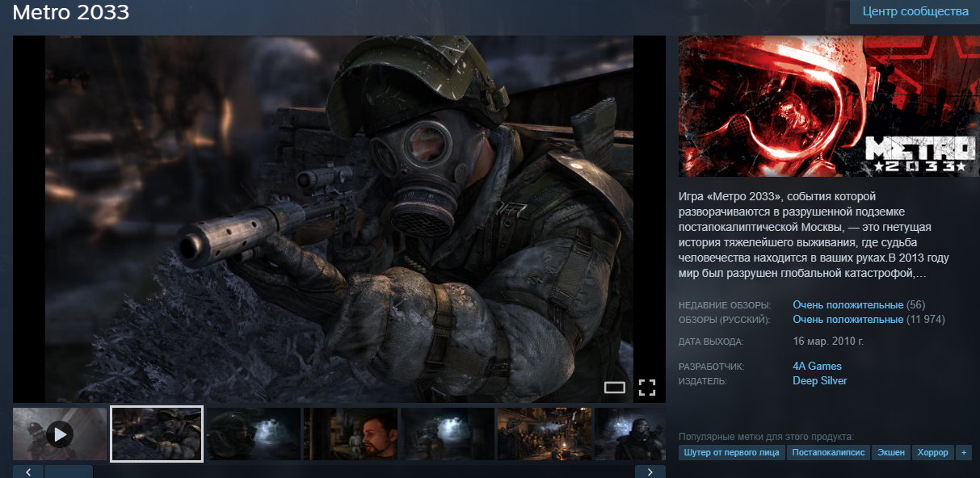Image resolution: width=980 pixels, height=478 pixels.
Task: Click the Постапокалипсис tag
Action: (829, 453)
